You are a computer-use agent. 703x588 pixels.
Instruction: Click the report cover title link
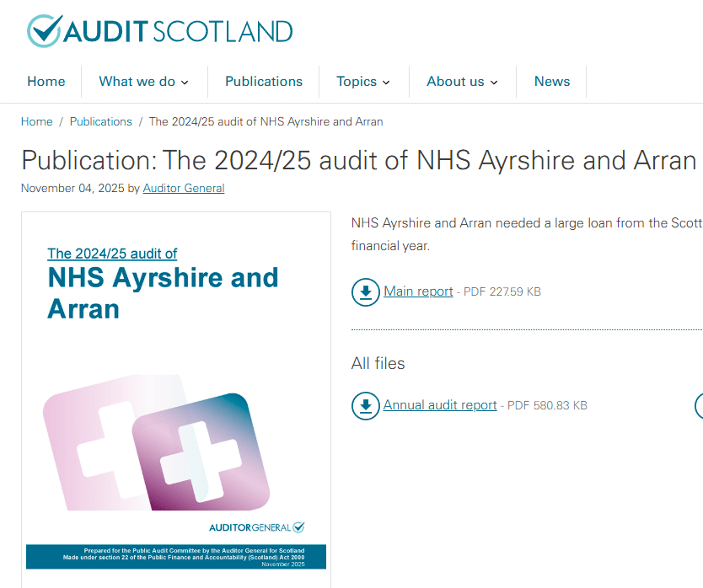tap(112, 254)
